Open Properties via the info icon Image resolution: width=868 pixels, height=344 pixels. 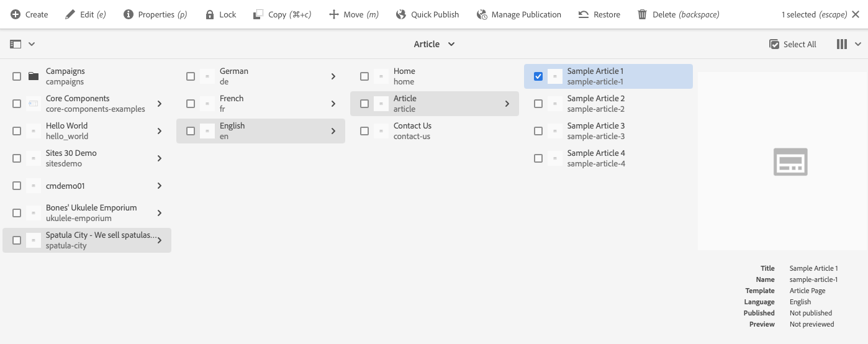pyautogui.click(x=129, y=14)
